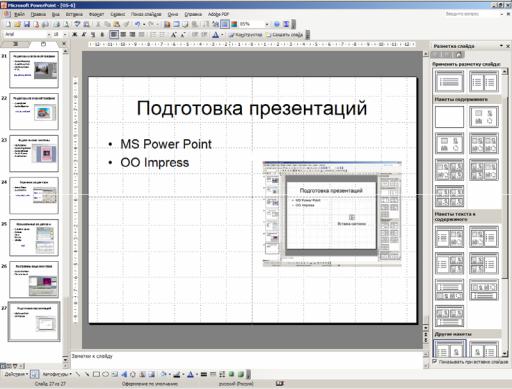Open the Font Color dropdown arrow in formatting toolbar
Screen dimensions: 512x389
pos(222,34)
